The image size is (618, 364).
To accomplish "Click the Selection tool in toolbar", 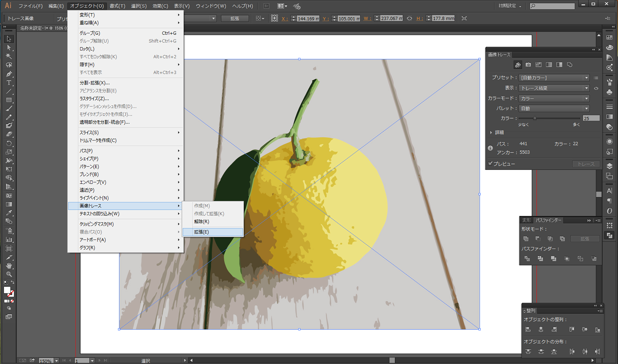I will coord(6,39).
